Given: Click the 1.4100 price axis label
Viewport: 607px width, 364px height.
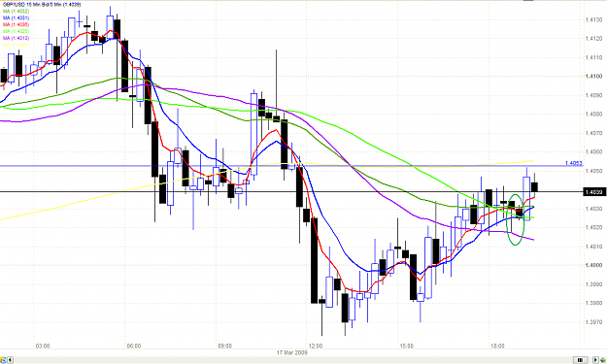Looking at the screenshot, I should 593,77.
